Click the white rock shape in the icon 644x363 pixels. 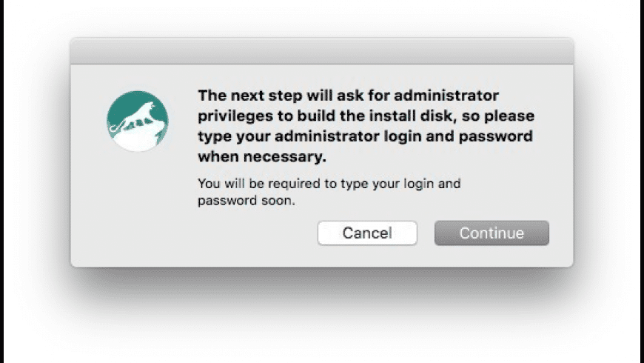coord(141,141)
